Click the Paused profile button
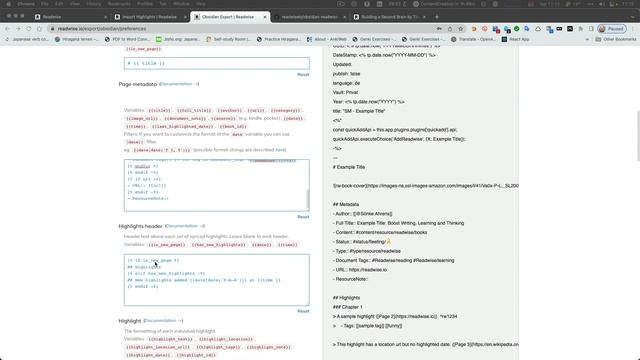 pyautogui.click(x=611, y=29)
